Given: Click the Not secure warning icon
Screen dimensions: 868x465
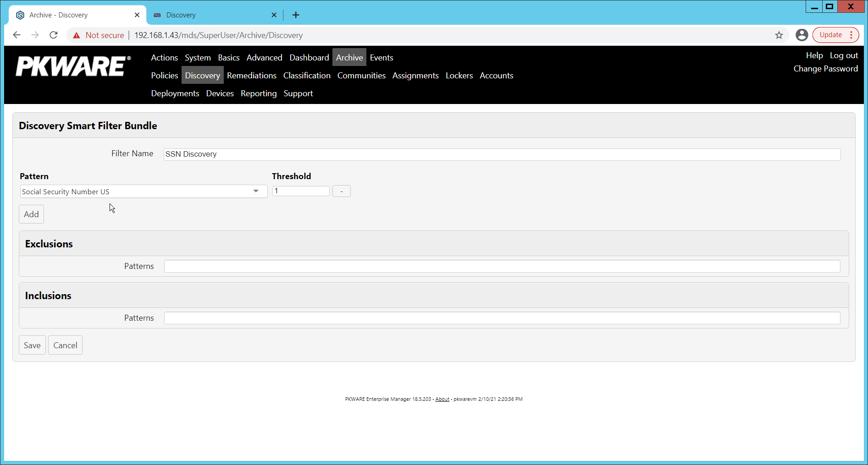Looking at the screenshot, I should pos(77,35).
